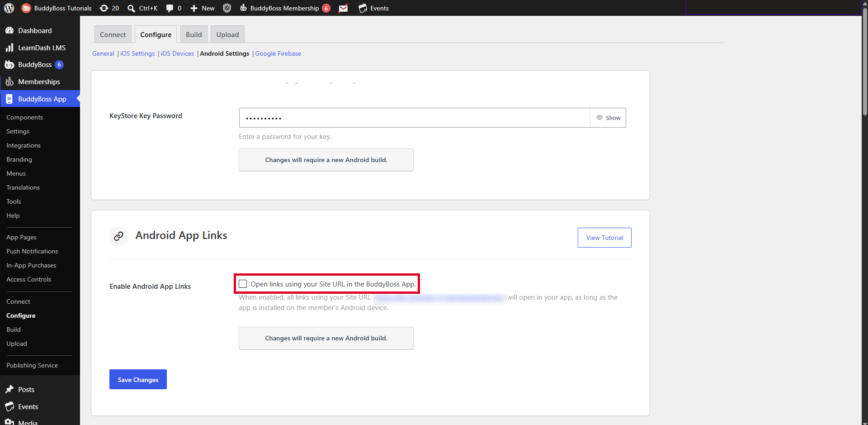Screen dimensions: 868x425
Task: Click the New plus icon
Action: pos(194,8)
